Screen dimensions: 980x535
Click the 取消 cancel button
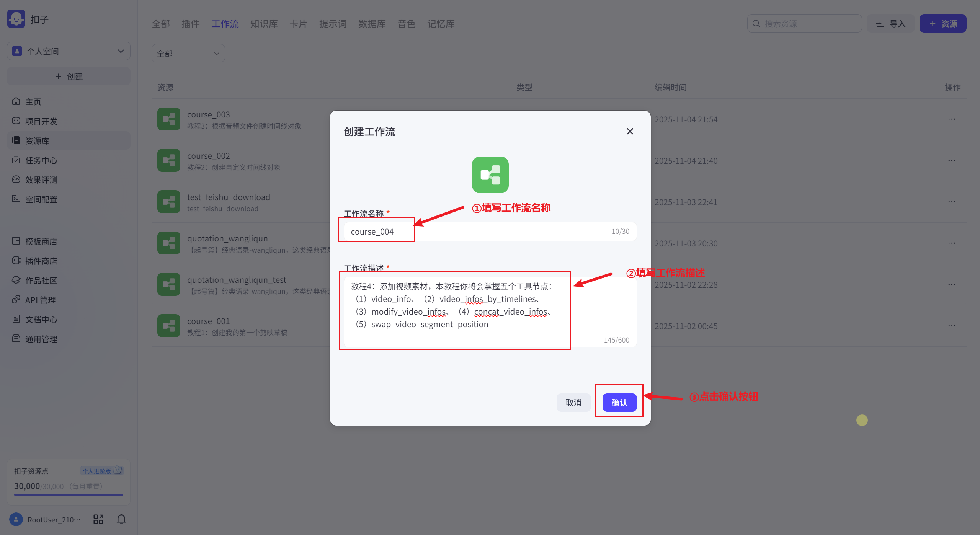click(x=573, y=402)
